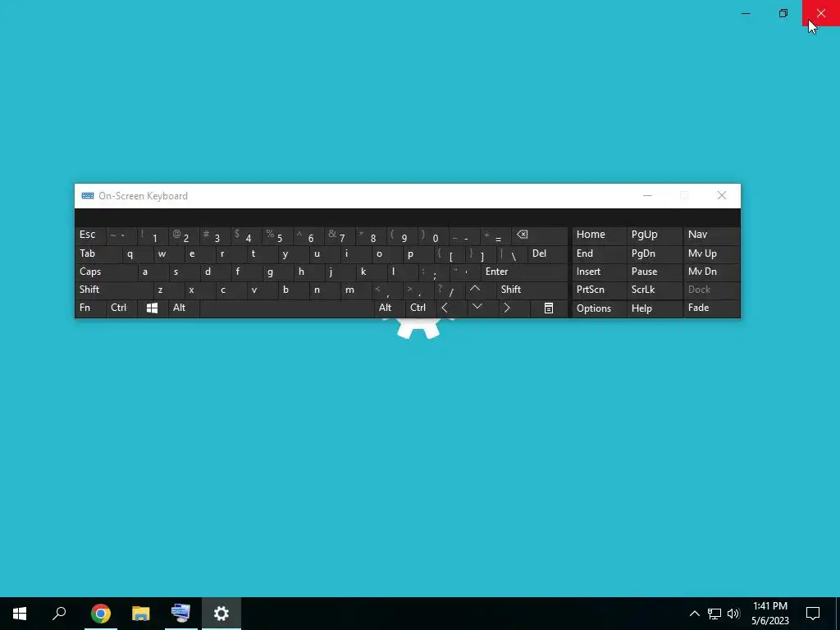Open the network status tray icon

pos(714,614)
